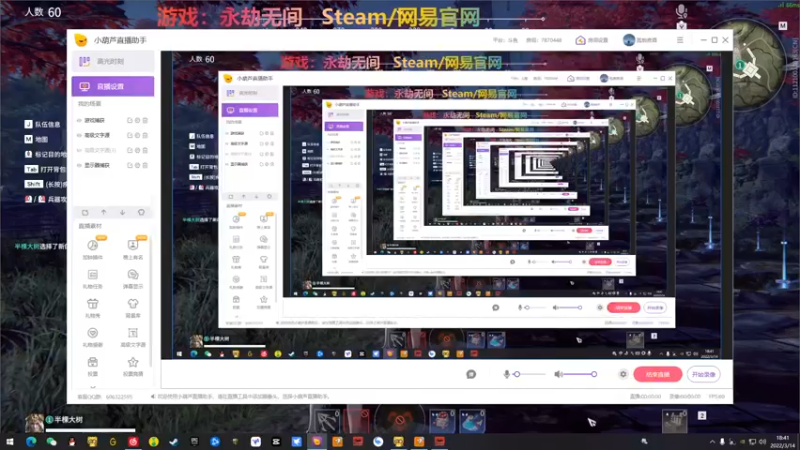Open Steam from the taskbar
The width and height of the screenshot is (800, 450).
pyautogui.click(x=174, y=442)
